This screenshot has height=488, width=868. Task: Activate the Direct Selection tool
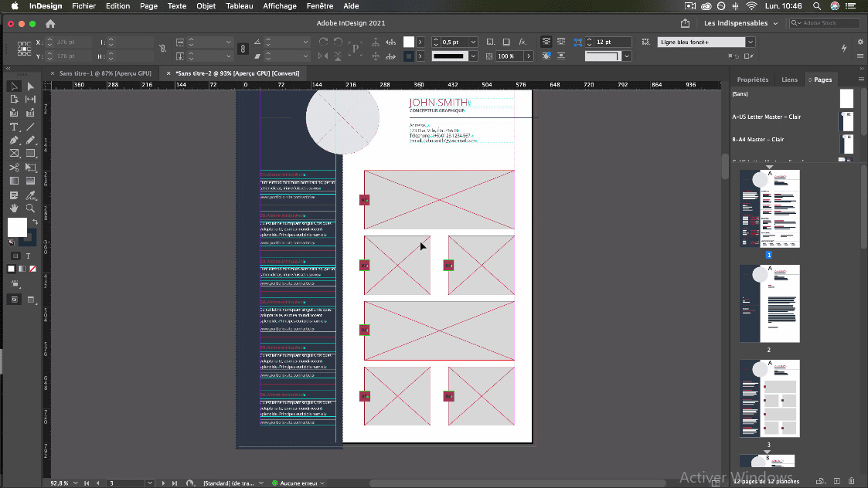tap(31, 86)
